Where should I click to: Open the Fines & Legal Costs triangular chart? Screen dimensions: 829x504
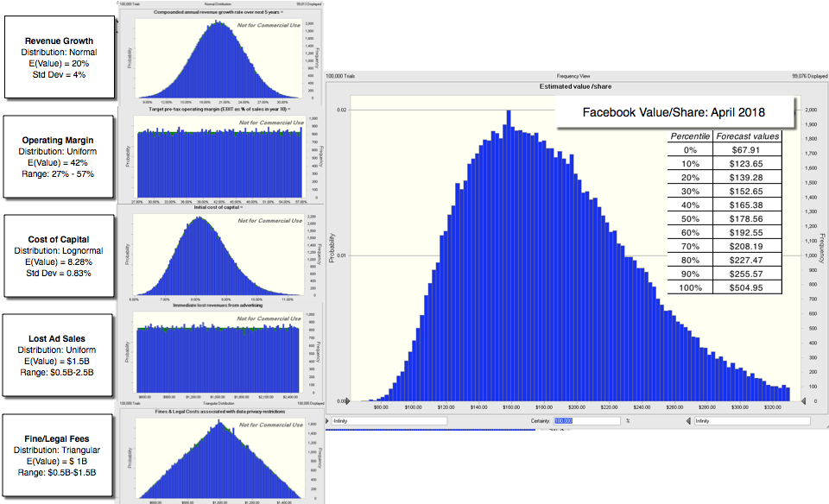tap(220, 458)
